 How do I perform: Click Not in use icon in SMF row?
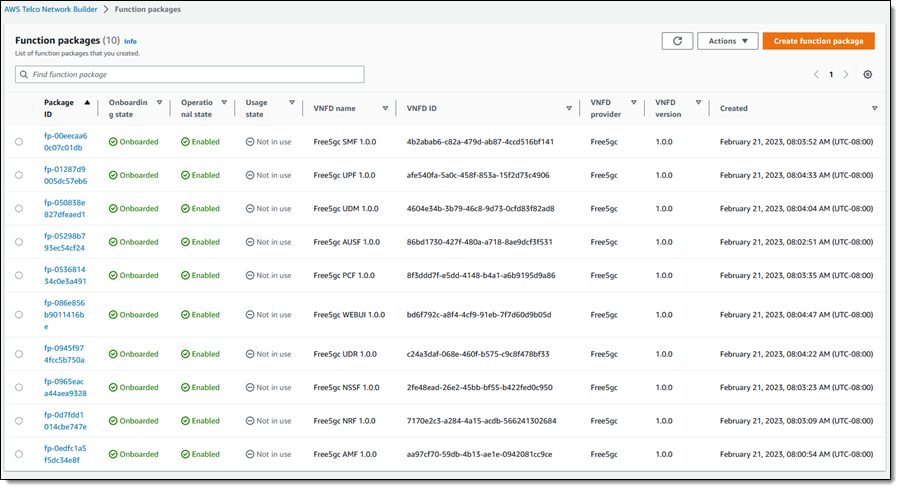click(250, 142)
